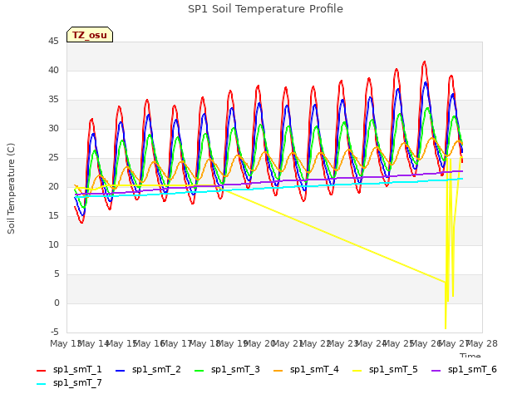Click the 20 y-axis tick label
Viewport: 532px width, 399px height.
(x=53, y=186)
